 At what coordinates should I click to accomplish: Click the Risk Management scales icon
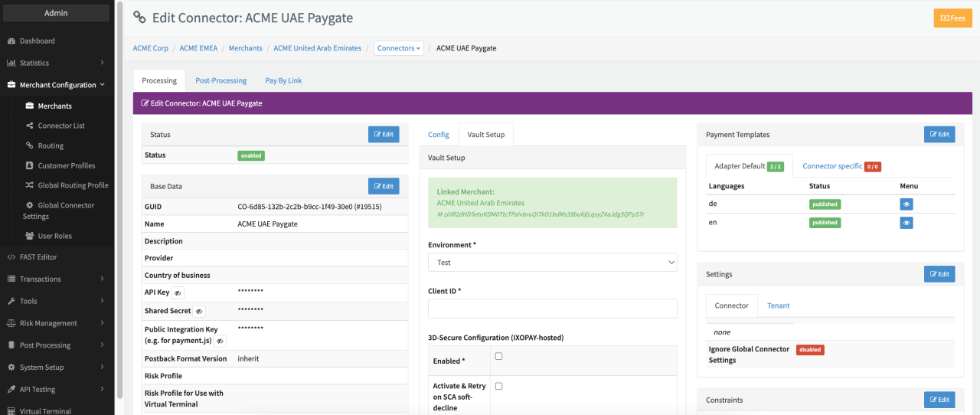[x=11, y=323]
